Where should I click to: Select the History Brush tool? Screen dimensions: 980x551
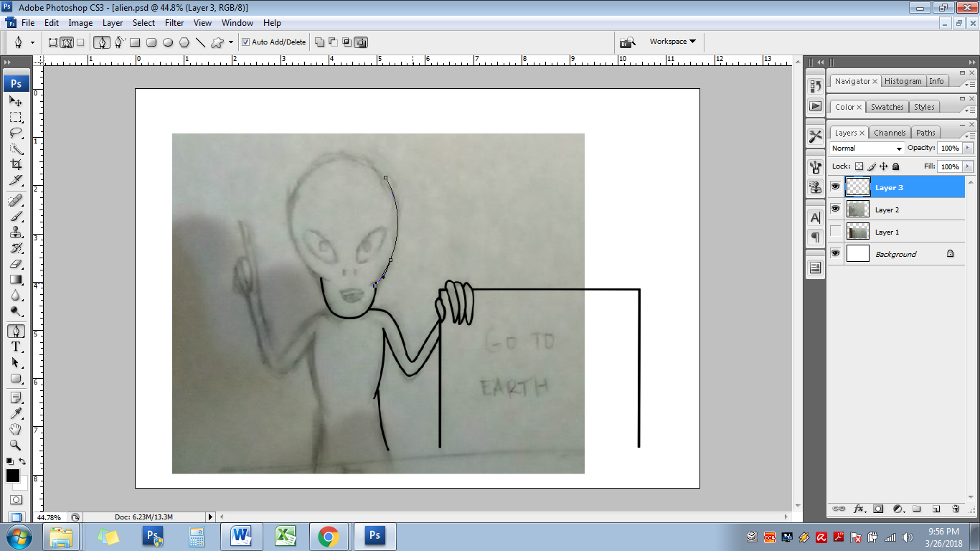16,248
